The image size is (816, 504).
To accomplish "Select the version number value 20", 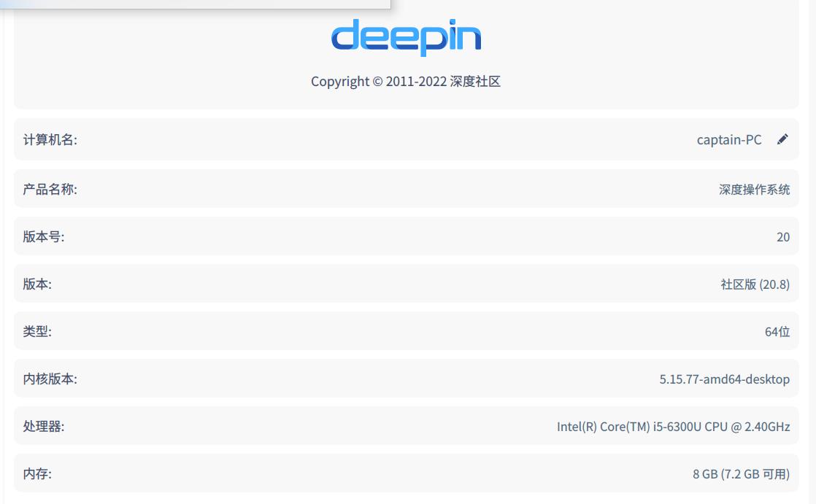I will [783, 237].
